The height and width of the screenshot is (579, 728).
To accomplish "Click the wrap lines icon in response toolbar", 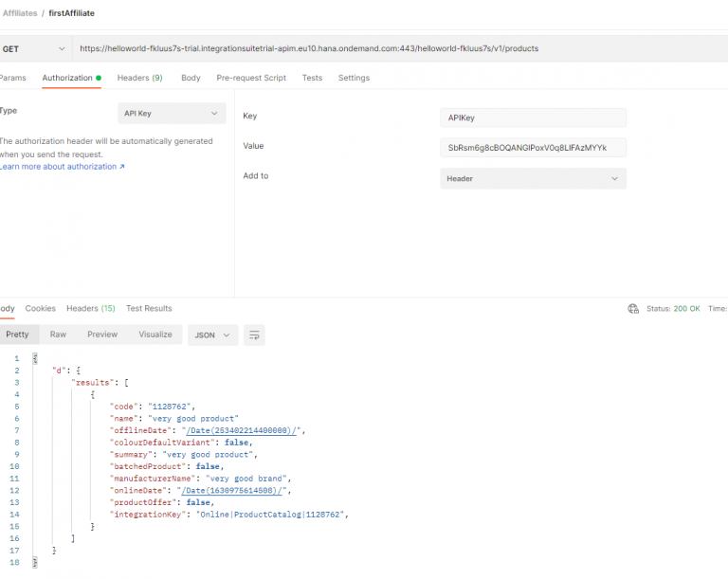I will pos(254,335).
